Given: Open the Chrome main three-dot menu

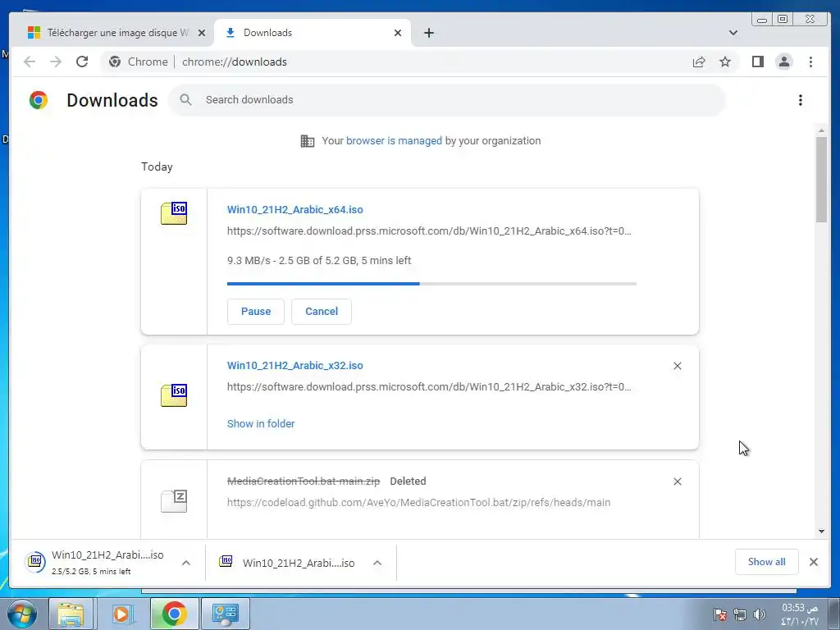Looking at the screenshot, I should (x=810, y=62).
